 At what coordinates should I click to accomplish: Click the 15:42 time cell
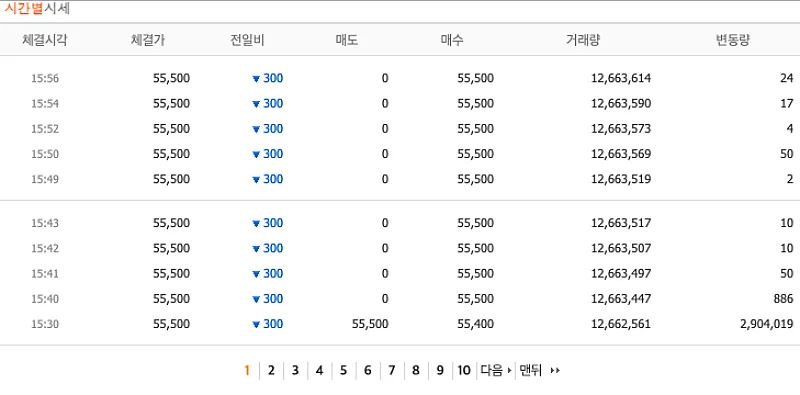click(x=45, y=249)
